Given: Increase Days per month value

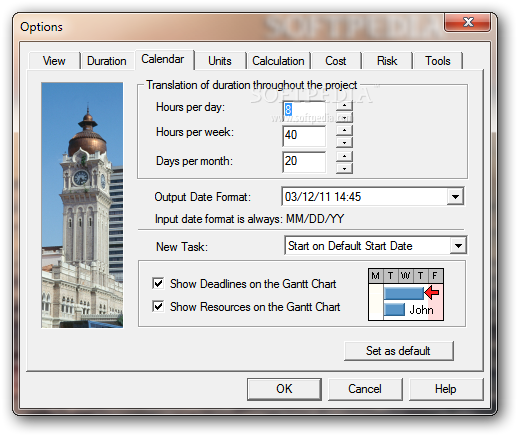Looking at the screenshot, I should (344, 156).
